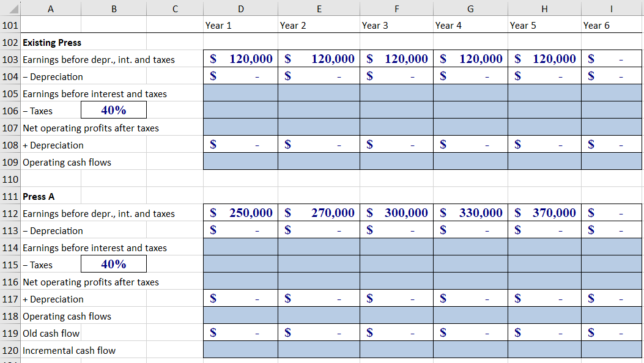The width and height of the screenshot is (644, 363).
Task: Select the 'Incremental cash flow' label
Action: pos(69,351)
